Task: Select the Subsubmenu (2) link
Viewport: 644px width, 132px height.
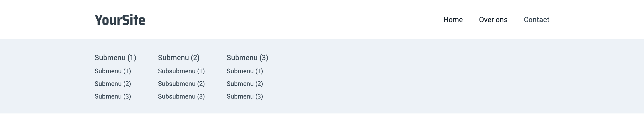Action: coord(181,84)
